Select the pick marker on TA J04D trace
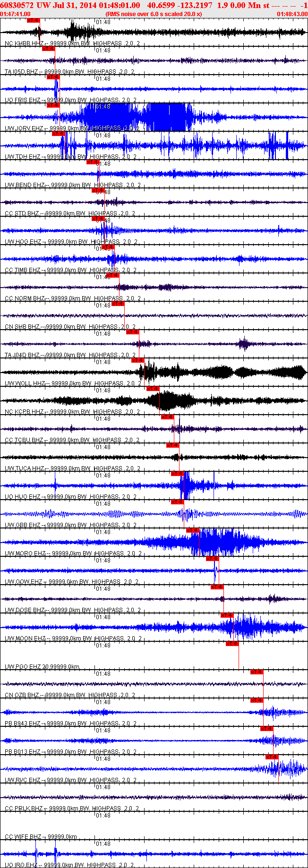The height and width of the screenshot is (868, 308). click(x=132, y=332)
